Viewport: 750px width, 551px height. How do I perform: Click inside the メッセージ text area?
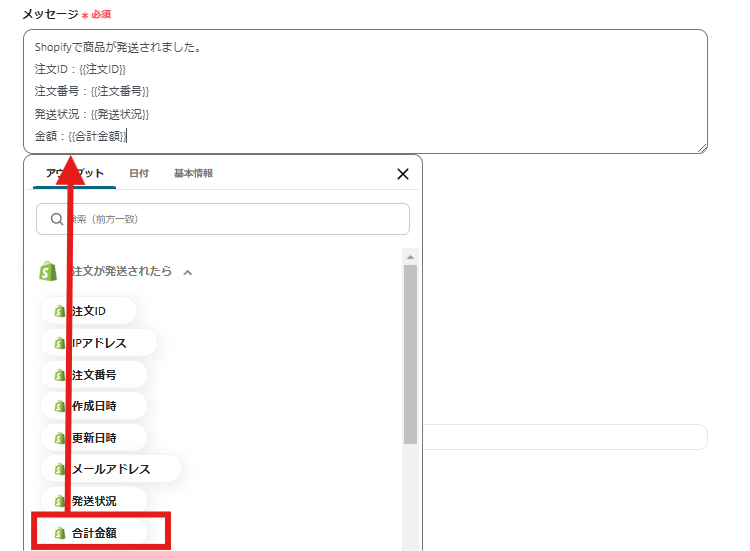point(365,91)
